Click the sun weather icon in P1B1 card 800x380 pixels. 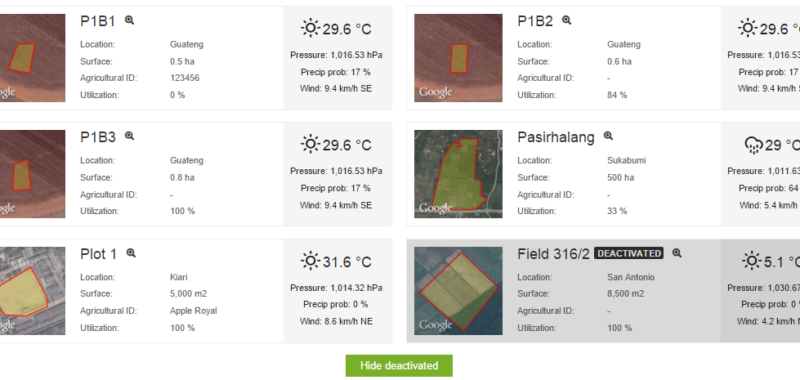[310, 28]
